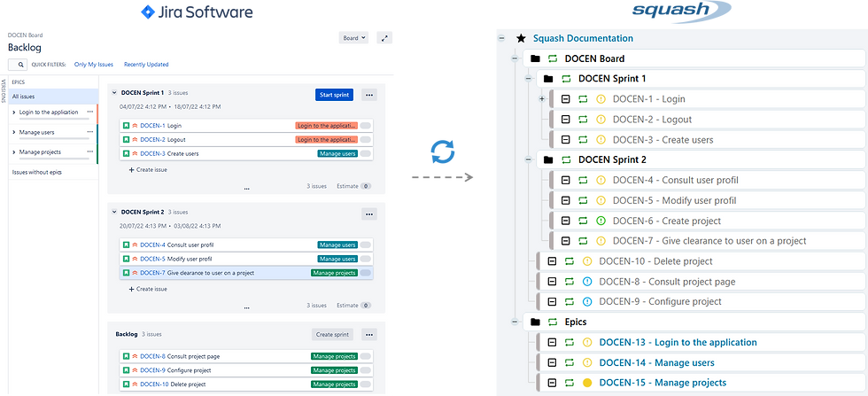The height and width of the screenshot is (396, 868).
Task: Click the priority icon of DOCEN-3 Create users
Action: [x=135, y=153]
